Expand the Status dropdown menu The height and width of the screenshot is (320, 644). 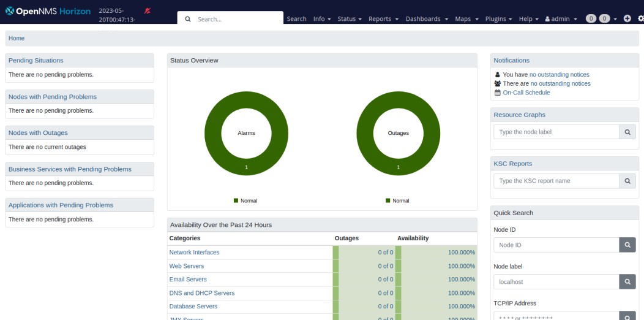pos(350,19)
